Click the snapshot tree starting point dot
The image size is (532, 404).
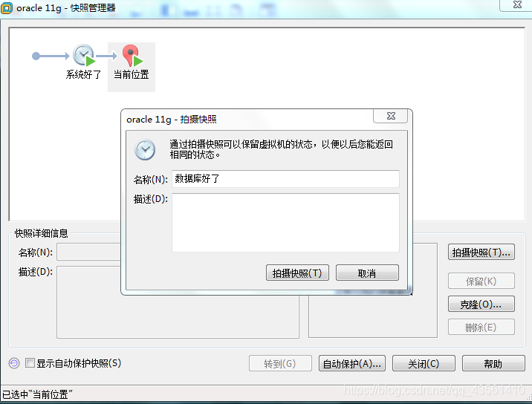point(36,56)
